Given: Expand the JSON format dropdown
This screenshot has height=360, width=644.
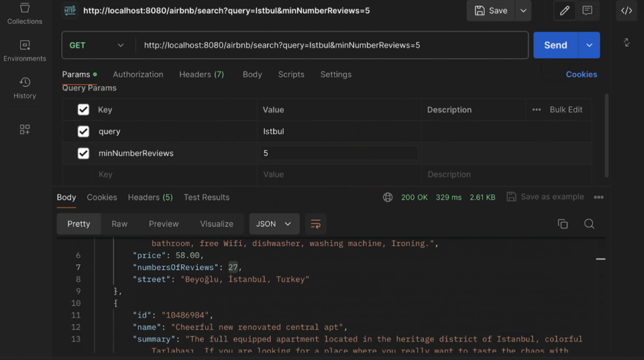Looking at the screenshot, I should [x=274, y=224].
